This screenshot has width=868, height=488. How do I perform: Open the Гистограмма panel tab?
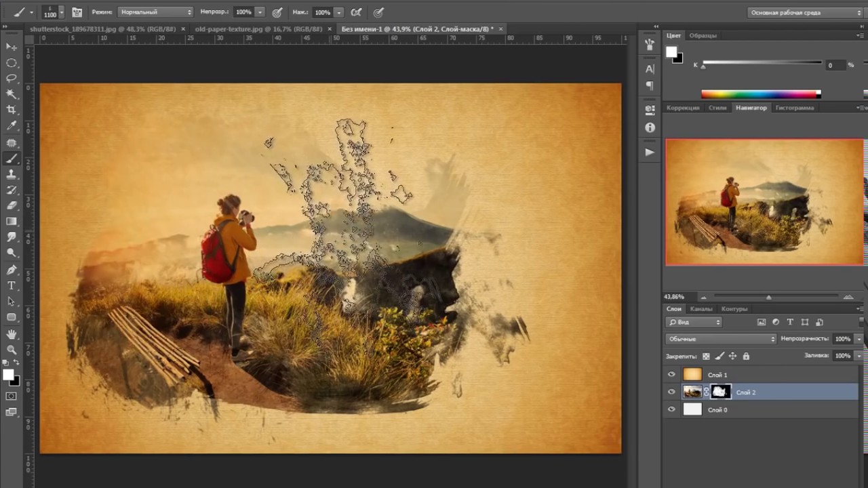pos(794,108)
